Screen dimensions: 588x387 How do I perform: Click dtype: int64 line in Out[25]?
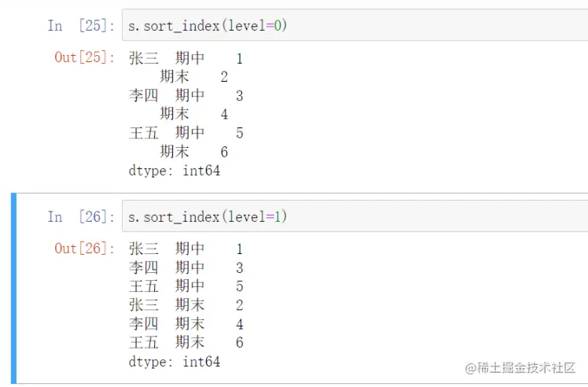(175, 170)
